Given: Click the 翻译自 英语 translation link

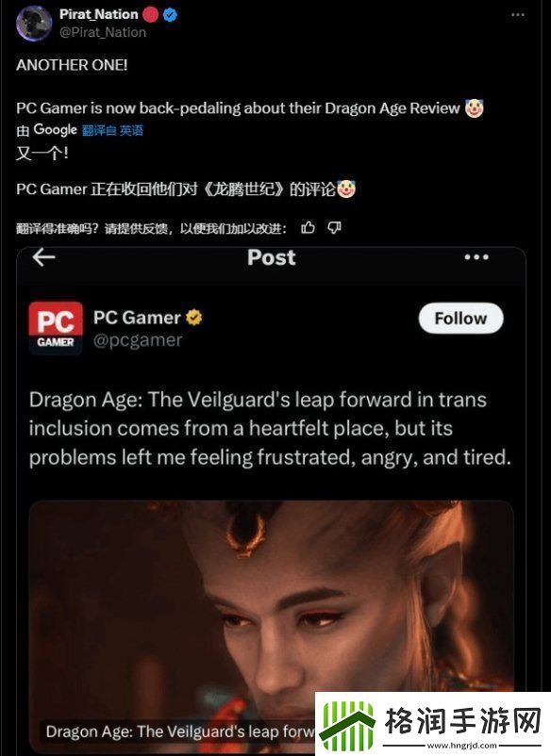Looking at the screenshot, I should (x=112, y=130).
